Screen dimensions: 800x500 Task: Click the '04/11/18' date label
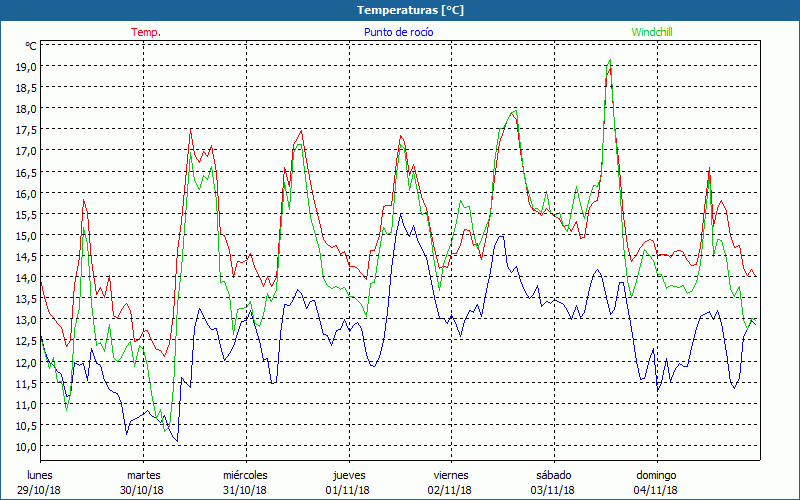tap(656, 490)
